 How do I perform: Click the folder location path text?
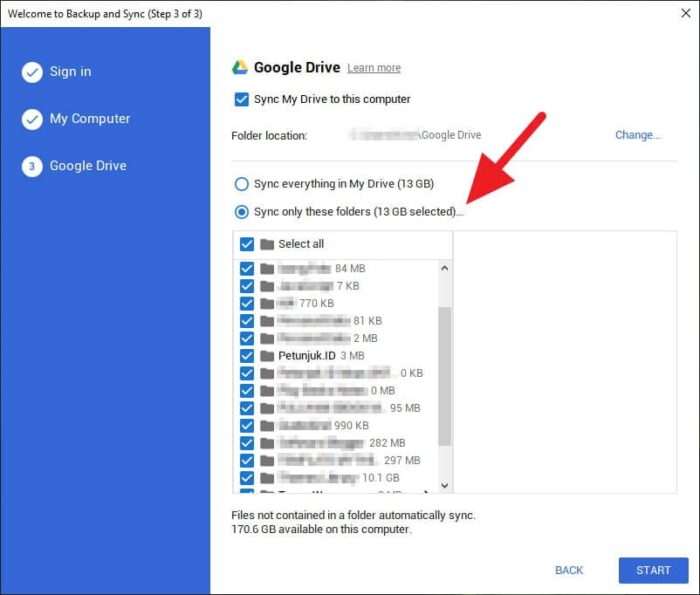click(x=416, y=135)
